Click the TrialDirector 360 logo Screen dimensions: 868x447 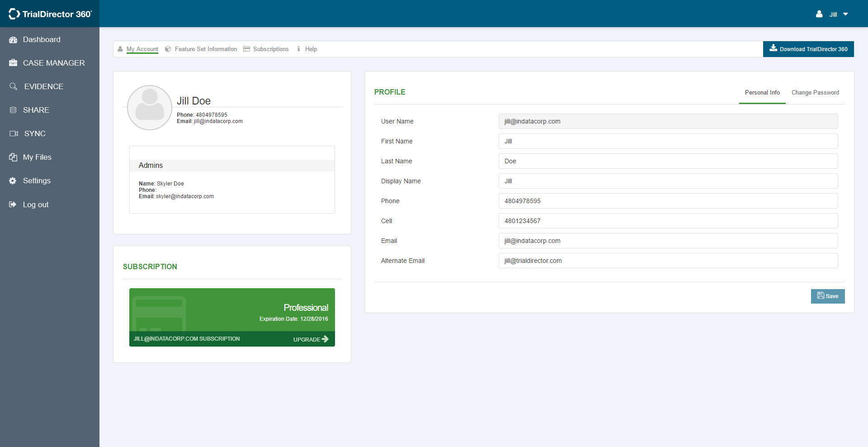(x=50, y=14)
